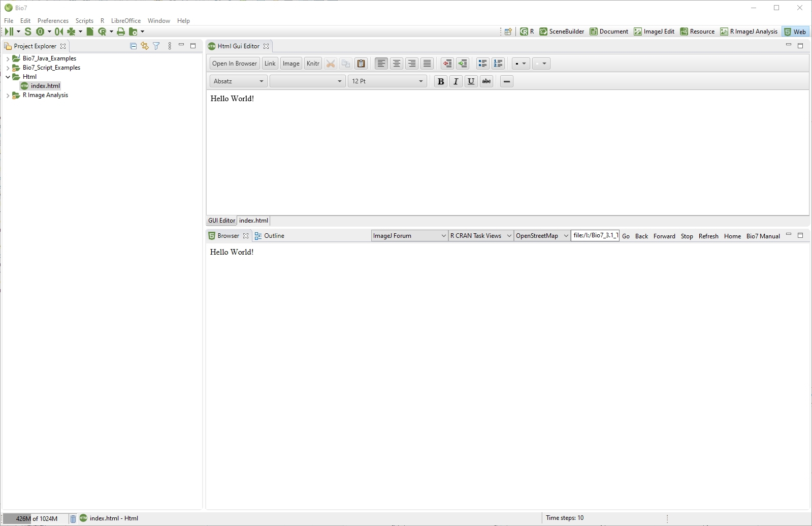Toggle Link with Editor in Project Explorer

[x=145, y=46]
